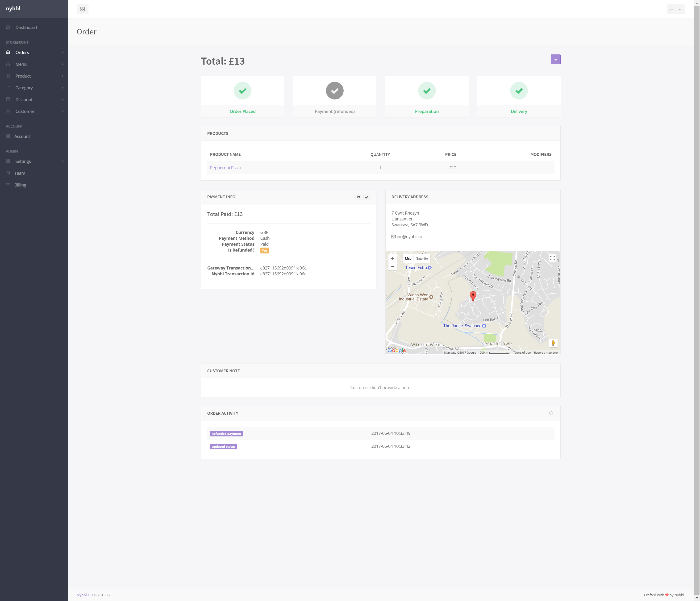Screen dimensions: 700x601
Task: Open the Billing menu item
Action: coord(20,185)
